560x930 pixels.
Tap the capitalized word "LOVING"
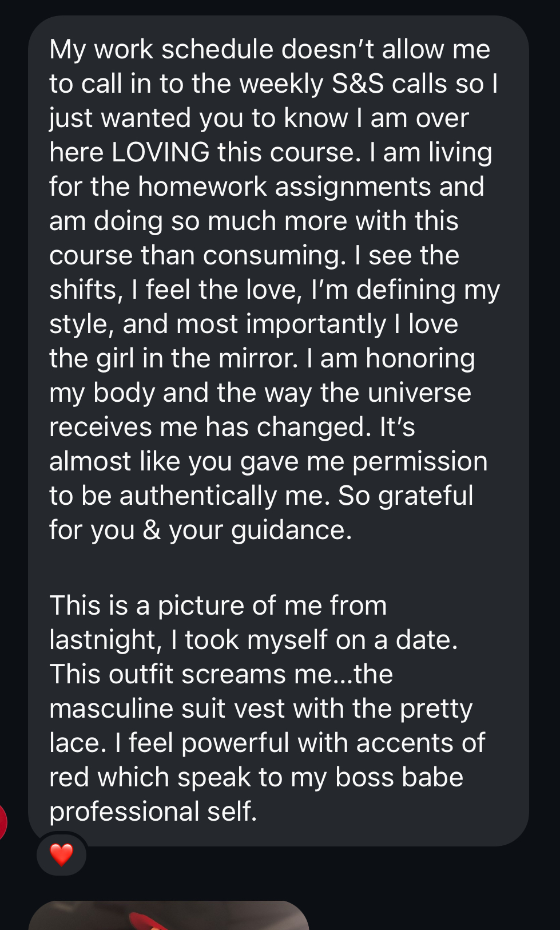point(161,153)
